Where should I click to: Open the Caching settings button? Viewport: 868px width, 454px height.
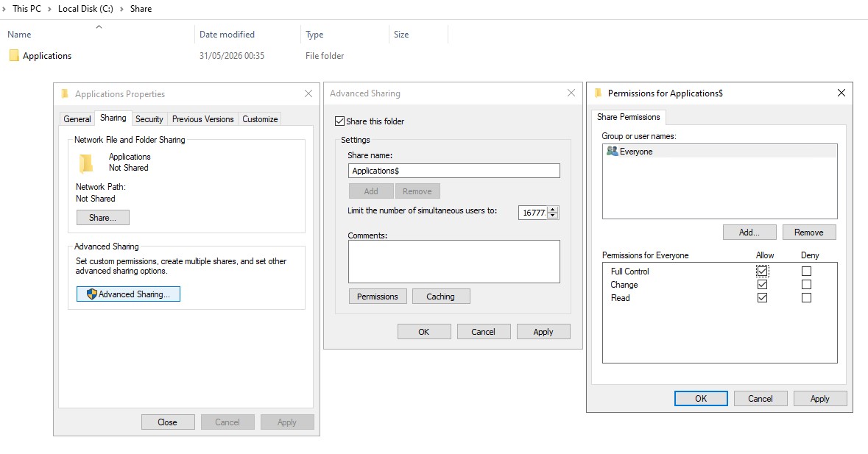click(441, 297)
